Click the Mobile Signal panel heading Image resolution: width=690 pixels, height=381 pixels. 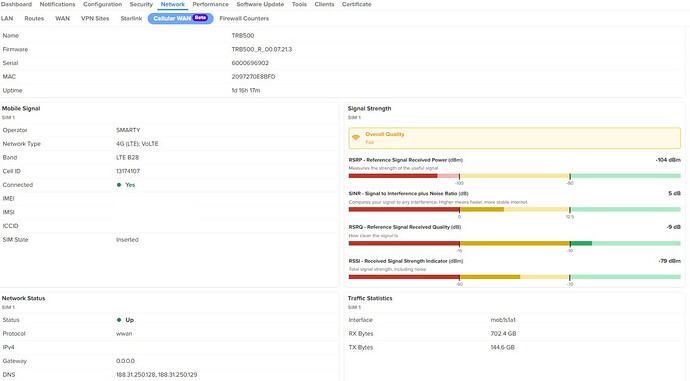point(21,108)
